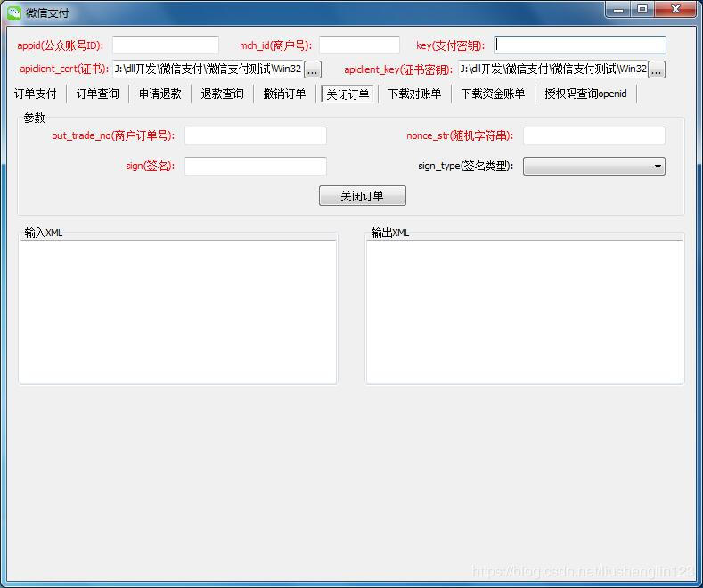Image resolution: width=703 pixels, height=588 pixels.
Task: Click the 关闭订单 submit button
Action: point(363,196)
